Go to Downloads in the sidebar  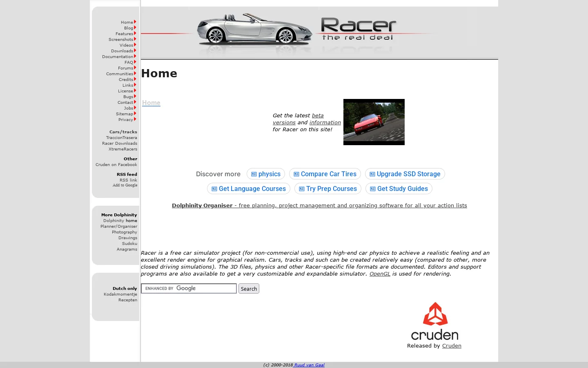(122, 51)
